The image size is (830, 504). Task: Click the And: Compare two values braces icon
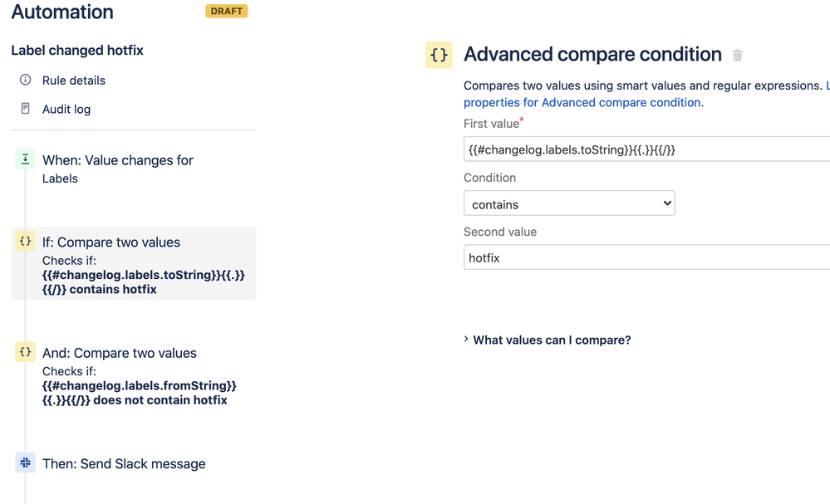[25, 352]
